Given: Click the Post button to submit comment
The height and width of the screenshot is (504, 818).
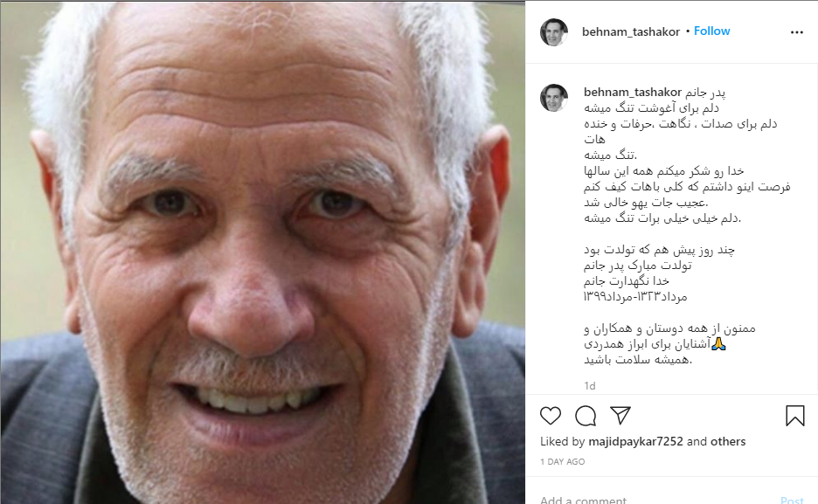Looking at the screenshot, I should pos(792,500).
